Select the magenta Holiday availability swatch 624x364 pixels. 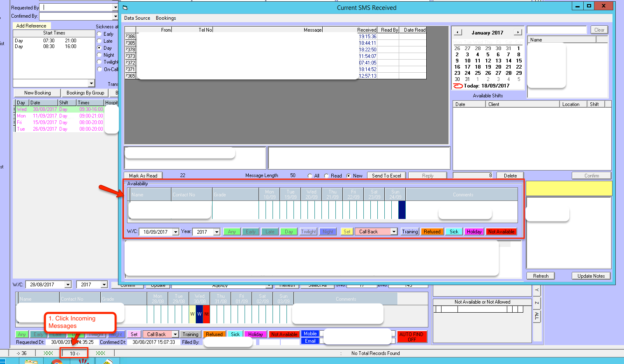(474, 232)
